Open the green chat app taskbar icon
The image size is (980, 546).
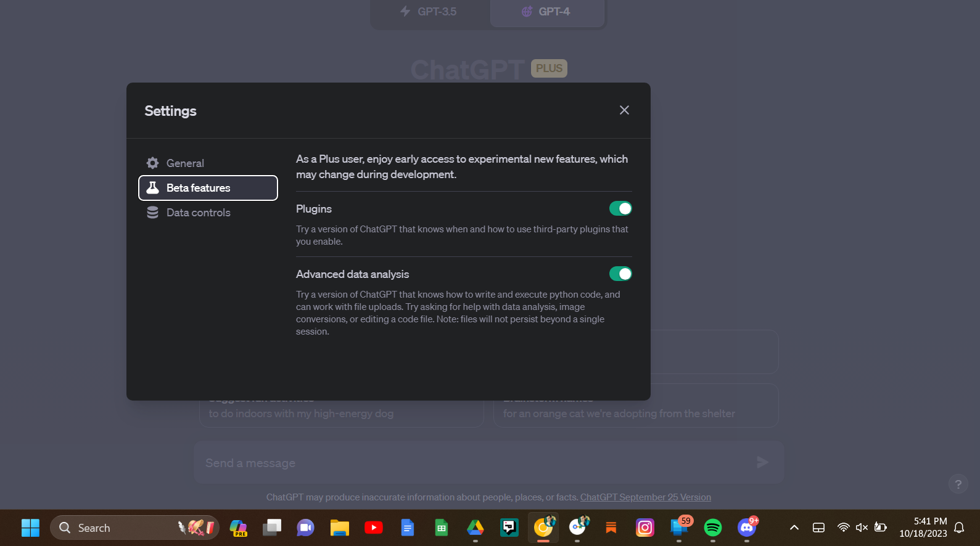509,528
